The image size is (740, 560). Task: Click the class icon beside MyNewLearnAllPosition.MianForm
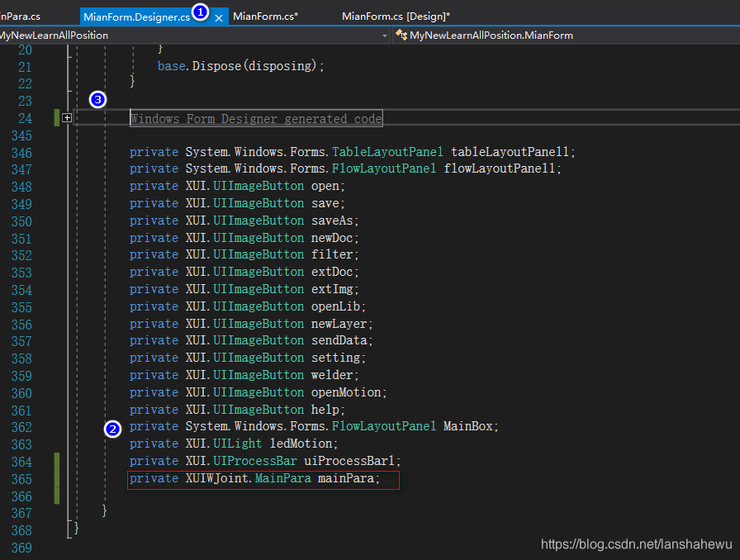pos(401,35)
